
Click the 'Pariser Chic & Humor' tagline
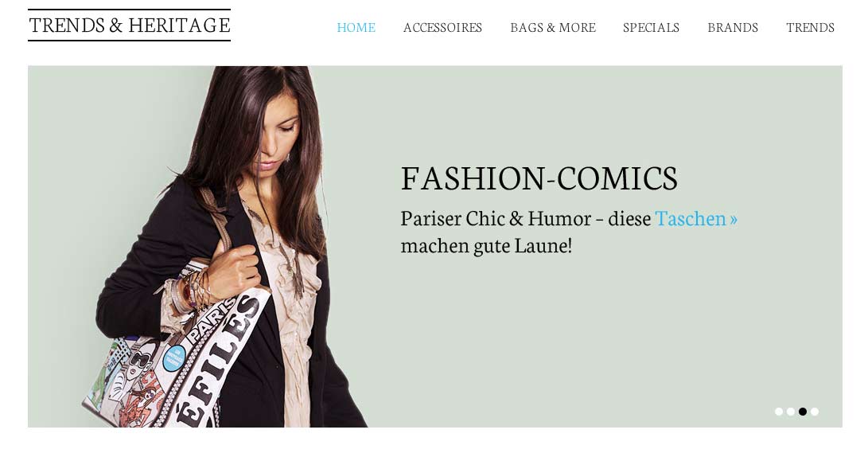pos(496,218)
